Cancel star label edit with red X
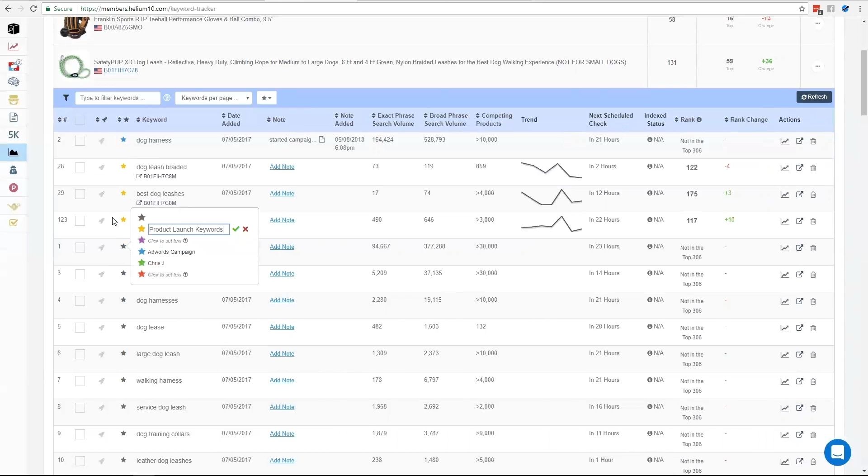The image size is (868, 476). (245, 229)
